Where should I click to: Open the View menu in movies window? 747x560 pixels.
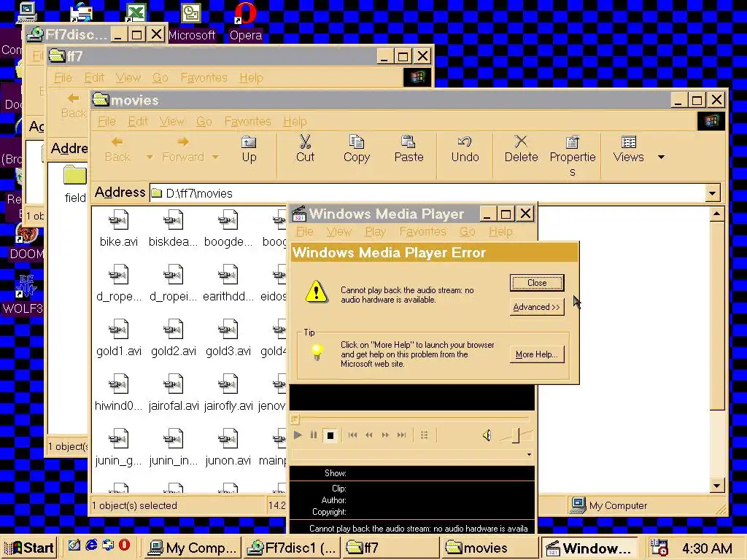point(171,122)
